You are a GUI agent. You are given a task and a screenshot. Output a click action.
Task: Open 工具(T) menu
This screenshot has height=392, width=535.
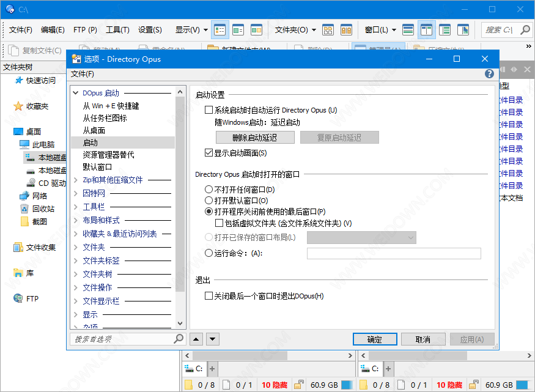[x=117, y=30]
